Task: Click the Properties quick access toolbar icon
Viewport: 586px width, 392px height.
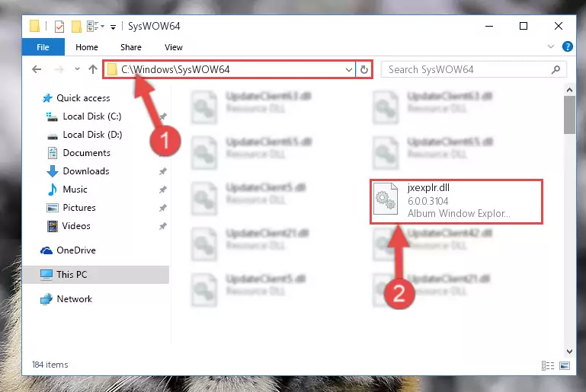Action: (x=59, y=27)
